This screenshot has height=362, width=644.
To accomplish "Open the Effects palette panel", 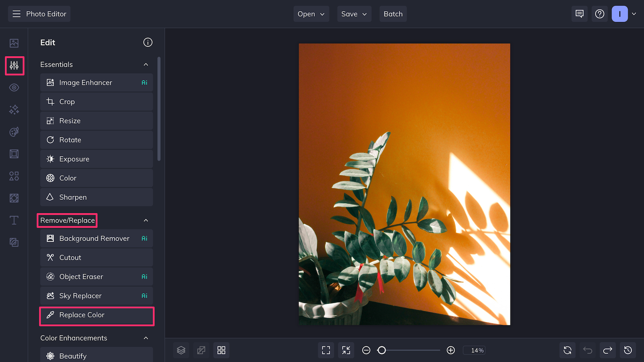I will (14, 132).
